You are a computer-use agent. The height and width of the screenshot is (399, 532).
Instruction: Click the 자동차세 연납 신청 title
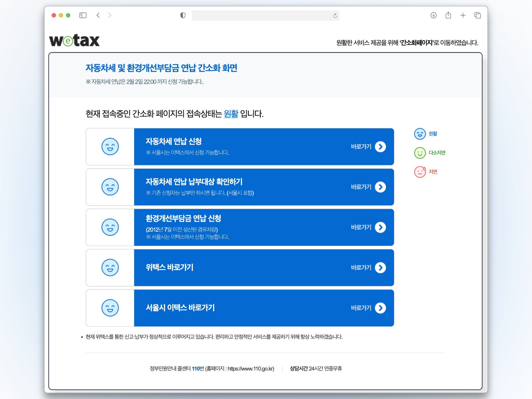(x=173, y=141)
